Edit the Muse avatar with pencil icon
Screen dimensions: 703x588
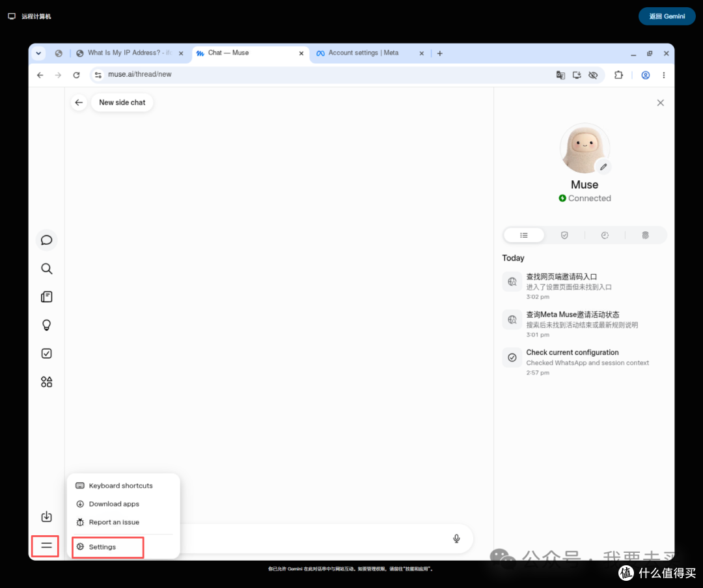(x=603, y=167)
